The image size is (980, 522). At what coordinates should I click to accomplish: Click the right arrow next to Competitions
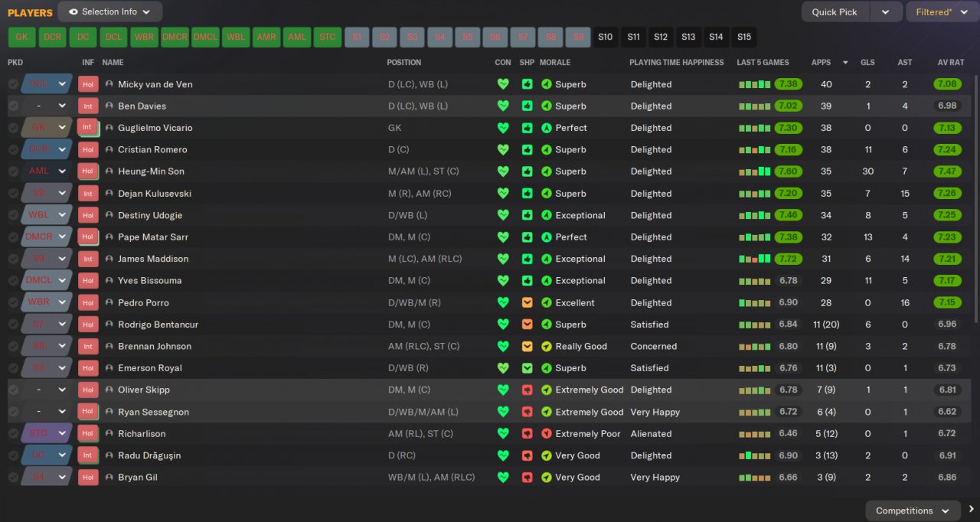[971, 509]
